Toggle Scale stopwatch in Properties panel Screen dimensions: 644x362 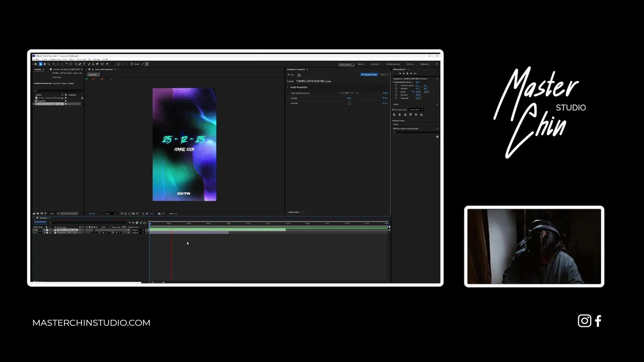click(396, 92)
